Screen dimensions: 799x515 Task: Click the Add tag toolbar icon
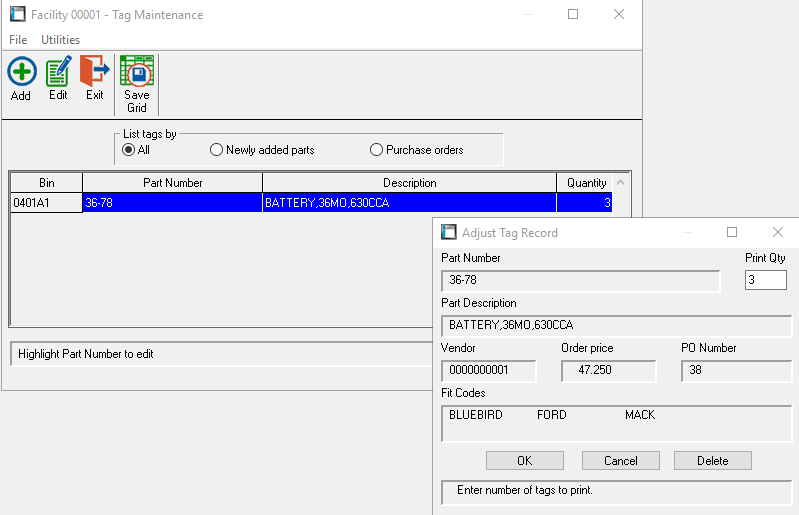click(21, 73)
